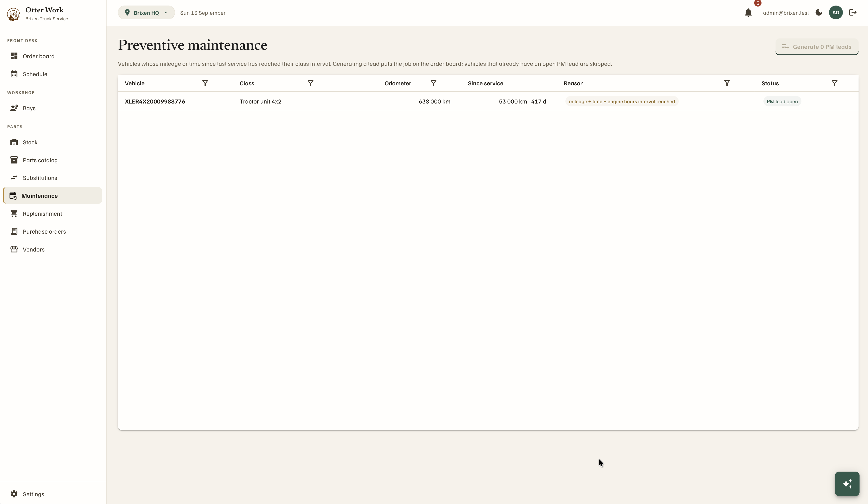Toggle dark mode with moon icon

819,13
